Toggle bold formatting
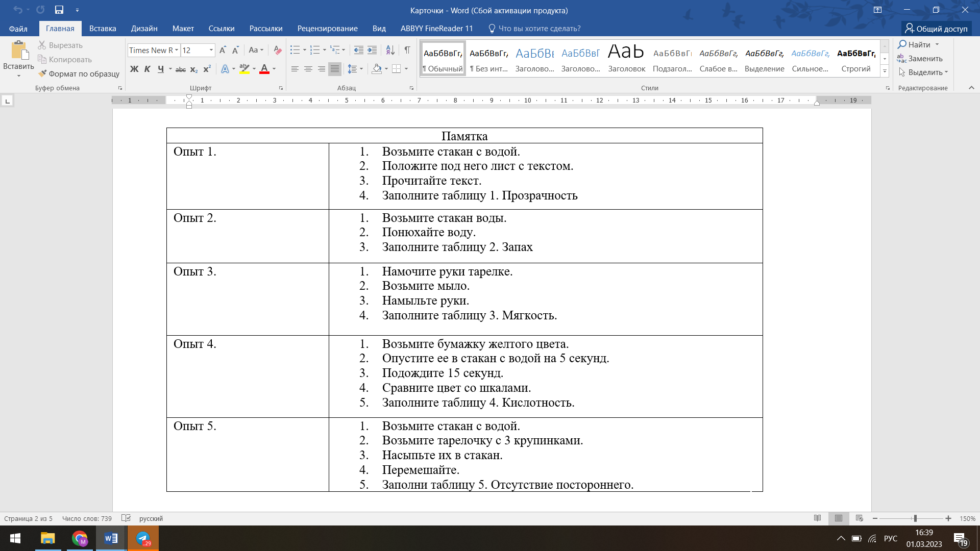 click(134, 69)
